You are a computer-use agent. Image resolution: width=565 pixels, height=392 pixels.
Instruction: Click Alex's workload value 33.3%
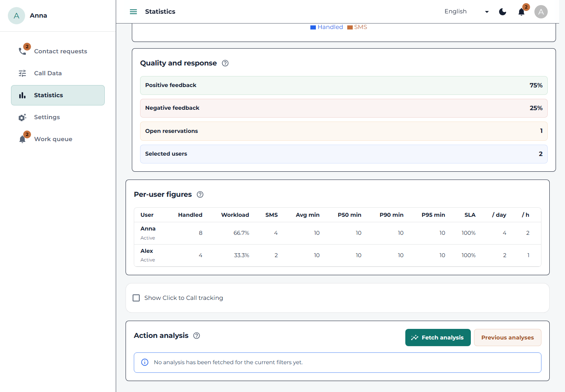(x=242, y=255)
